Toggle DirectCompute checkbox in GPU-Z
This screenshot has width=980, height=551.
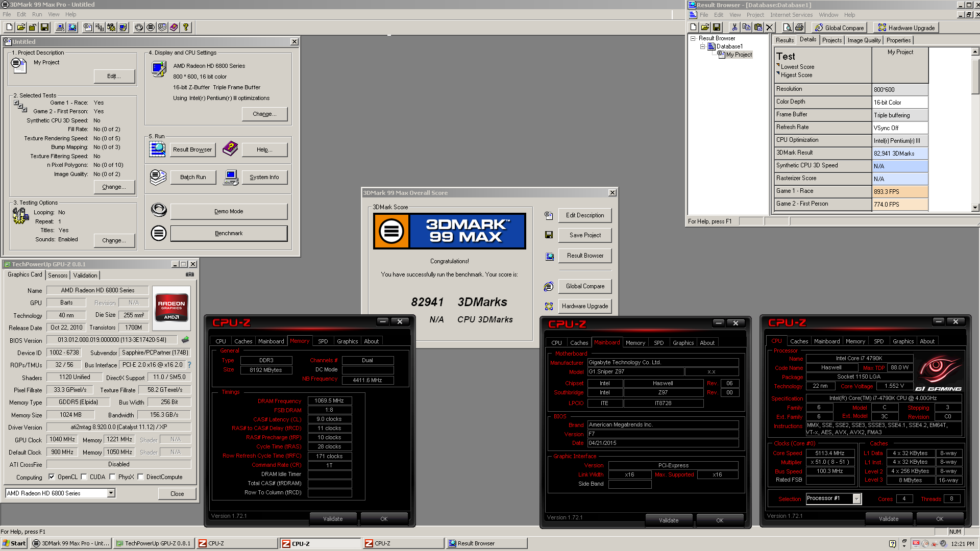point(140,477)
